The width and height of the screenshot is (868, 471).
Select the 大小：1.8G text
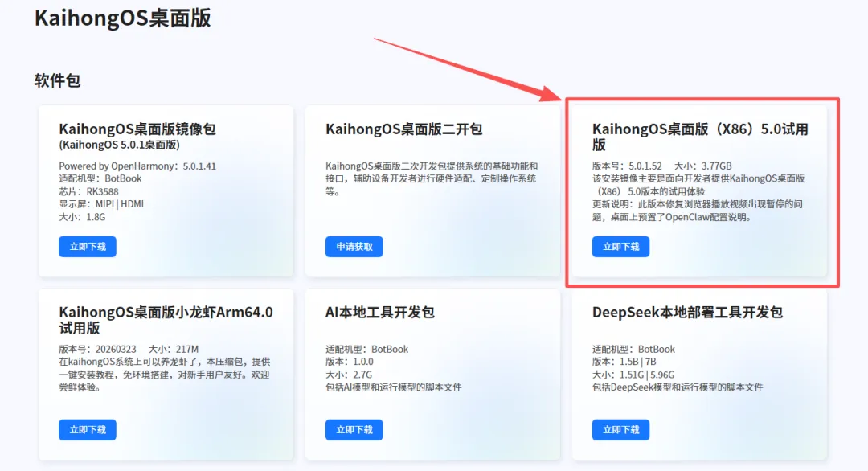(x=82, y=217)
